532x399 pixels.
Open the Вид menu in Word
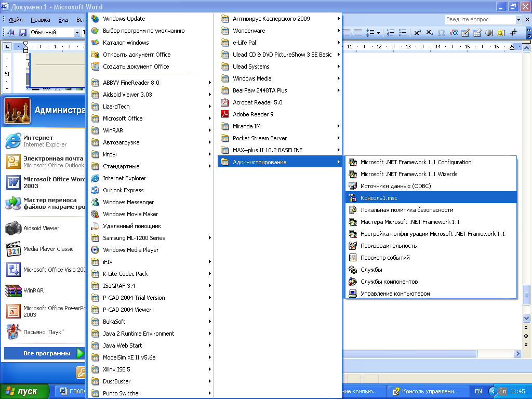[63, 20]
